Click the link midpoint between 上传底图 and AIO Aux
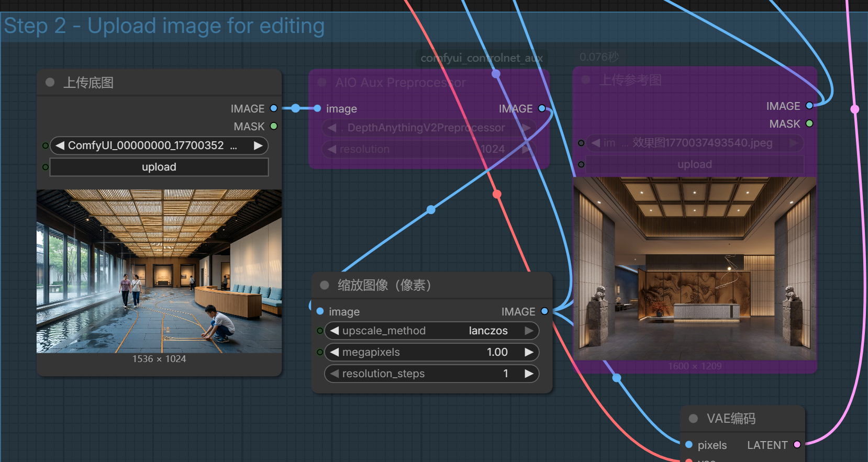Screen dimensions: 868x462 point(296,108)
